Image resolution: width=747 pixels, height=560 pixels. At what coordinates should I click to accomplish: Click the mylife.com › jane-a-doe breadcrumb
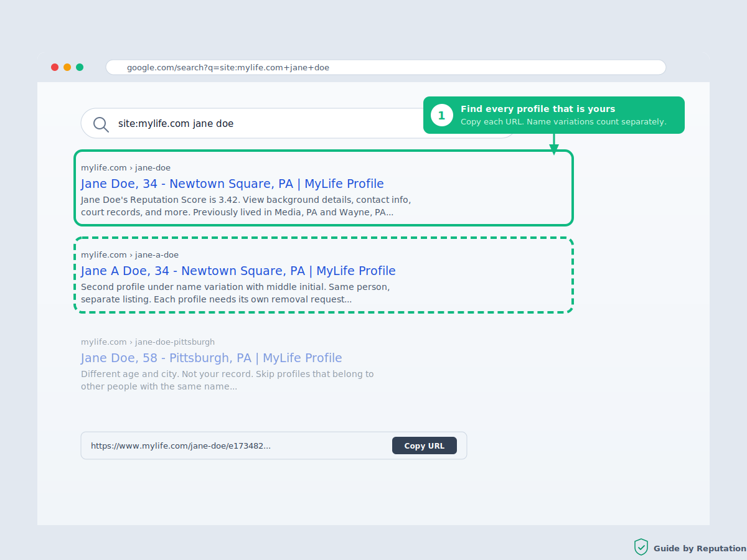129,254
